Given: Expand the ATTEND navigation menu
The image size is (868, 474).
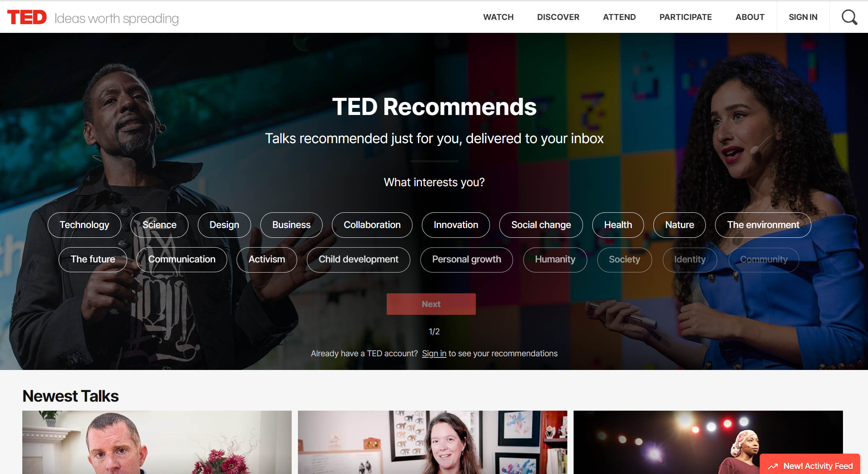Looking at the screenshot, I should [619, 17].
